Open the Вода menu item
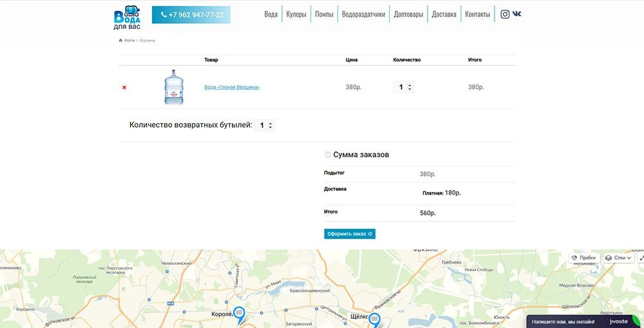644x328 pixels. click(271, 14)
